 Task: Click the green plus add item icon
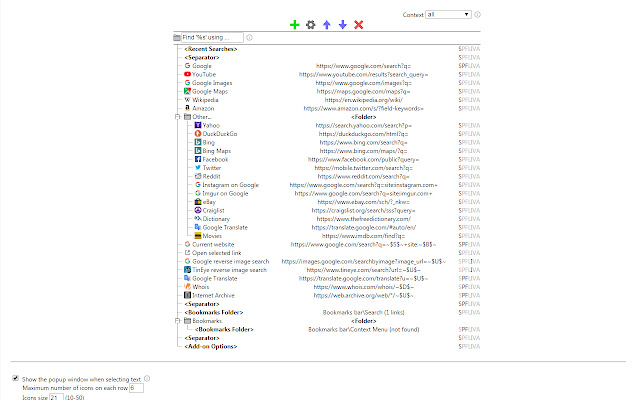tap(294, 25)
